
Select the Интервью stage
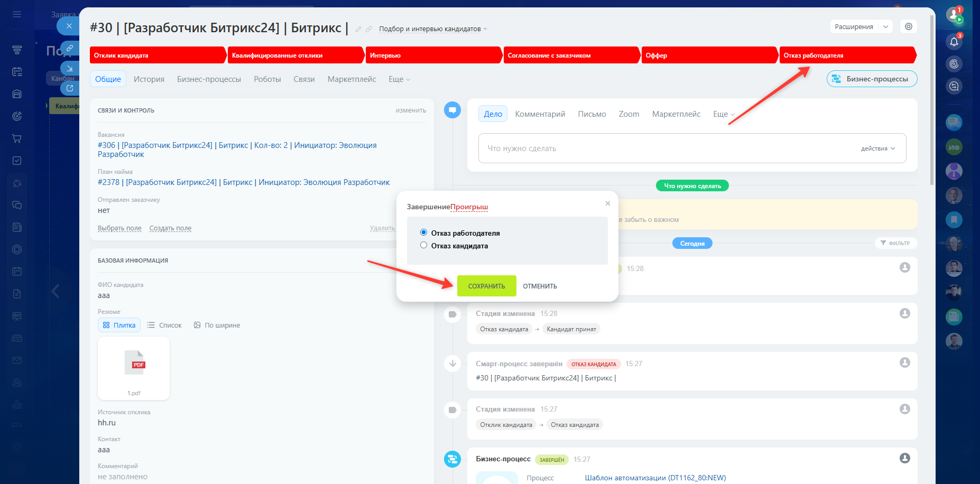pos(433,55)
